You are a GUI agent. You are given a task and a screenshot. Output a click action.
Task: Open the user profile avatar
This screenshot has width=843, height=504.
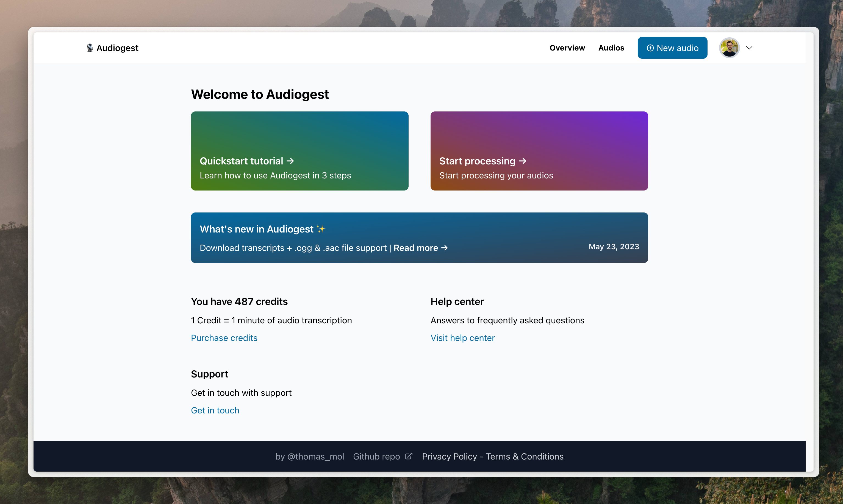(x=729, y=48)
